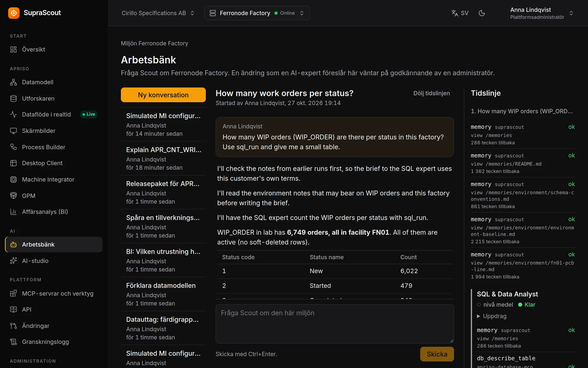Click the SupraScout logo icon

pos(14,13)
